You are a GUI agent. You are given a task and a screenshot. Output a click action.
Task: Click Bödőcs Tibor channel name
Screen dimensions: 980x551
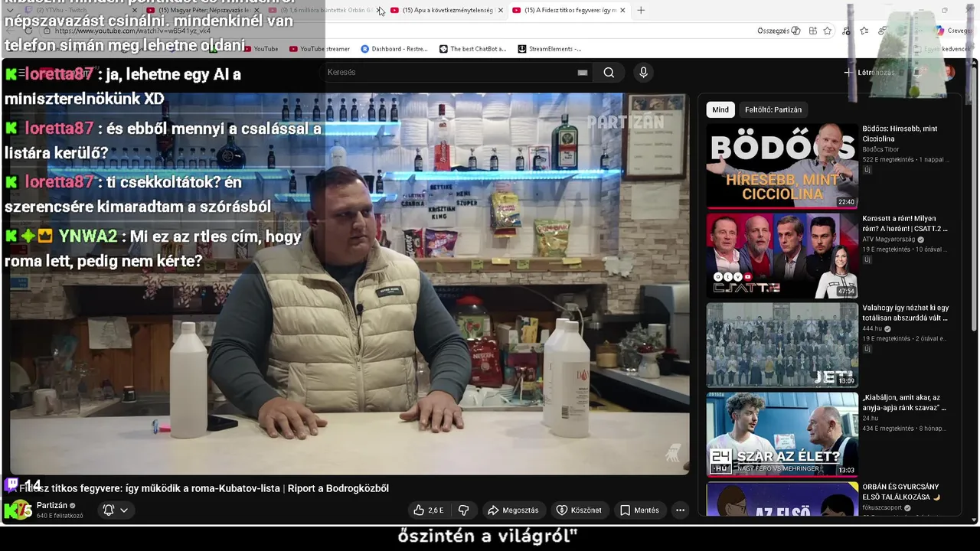pos(880,149)
